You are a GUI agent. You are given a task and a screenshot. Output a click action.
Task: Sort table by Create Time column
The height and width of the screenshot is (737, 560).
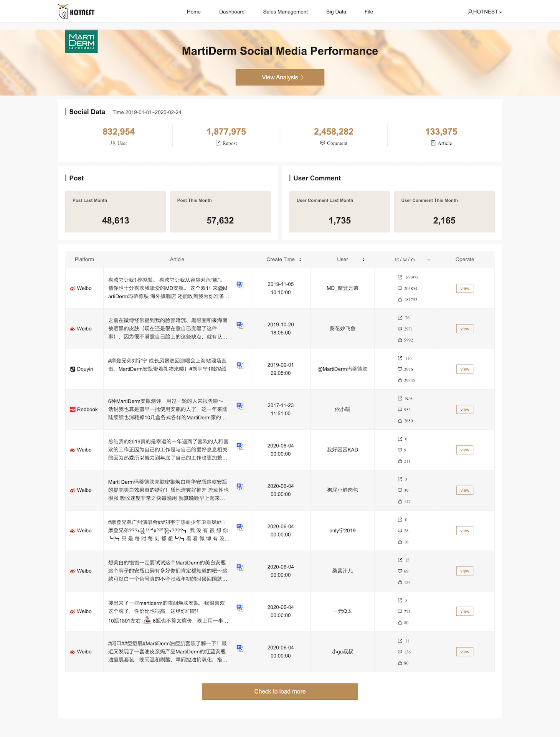(300, 259)
